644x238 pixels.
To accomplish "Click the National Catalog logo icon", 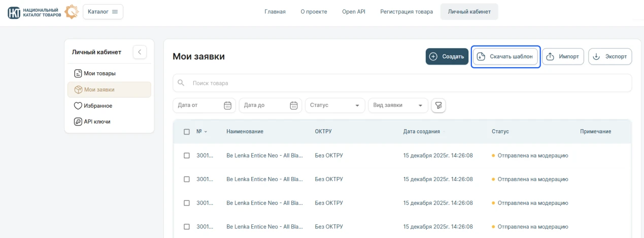I will (x=14, y=12).
